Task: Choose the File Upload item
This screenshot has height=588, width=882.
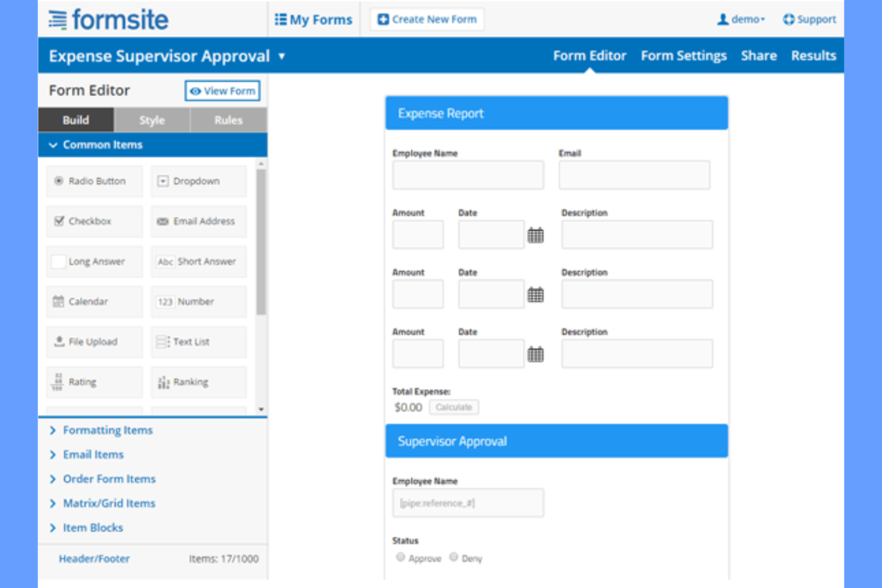Action: (94, 341)
